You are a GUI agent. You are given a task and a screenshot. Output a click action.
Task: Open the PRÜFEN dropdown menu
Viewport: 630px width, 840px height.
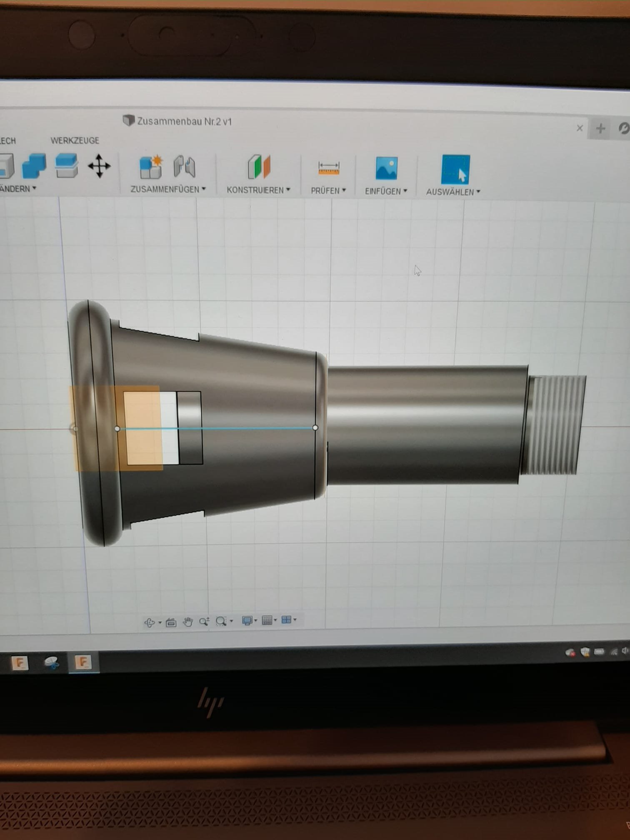click(328, 191)
